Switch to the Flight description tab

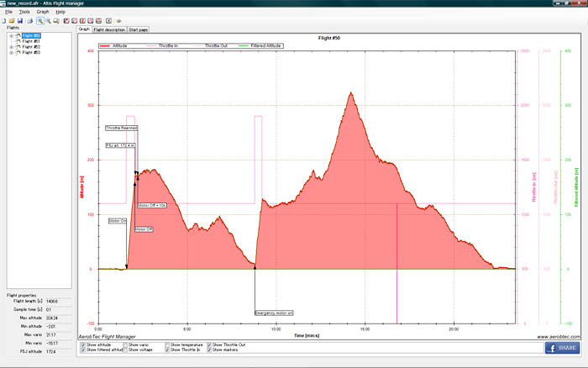[109, 29]
